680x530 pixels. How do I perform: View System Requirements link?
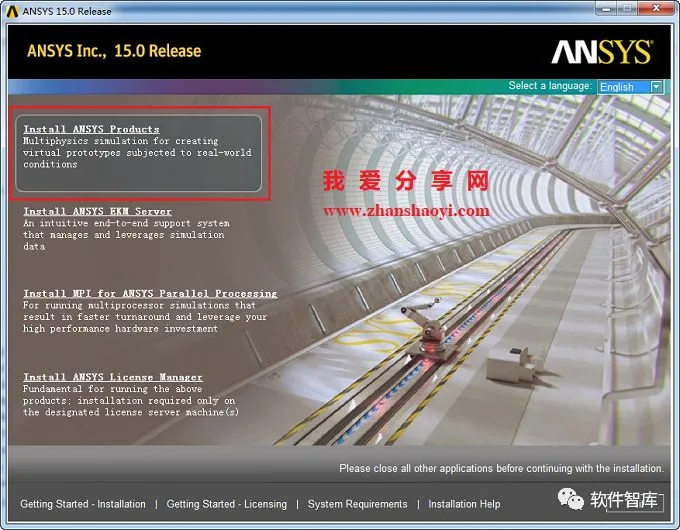click(357, 504)
